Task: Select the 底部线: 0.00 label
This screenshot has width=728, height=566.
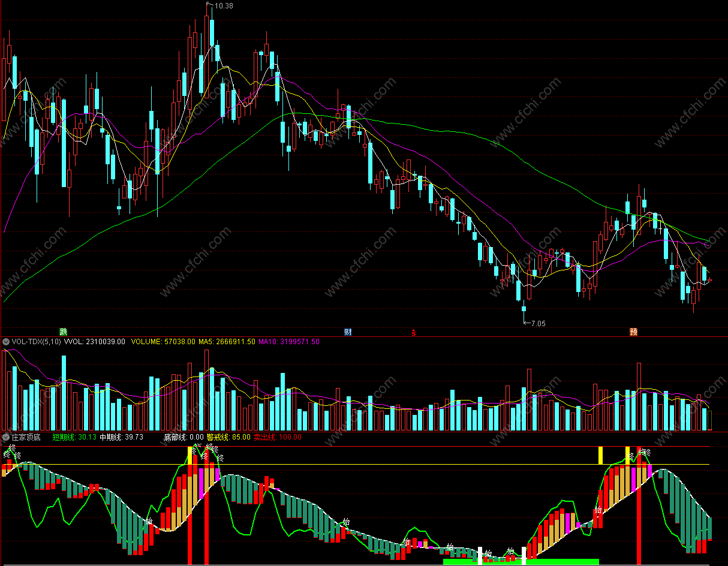Action: (183, 437)
